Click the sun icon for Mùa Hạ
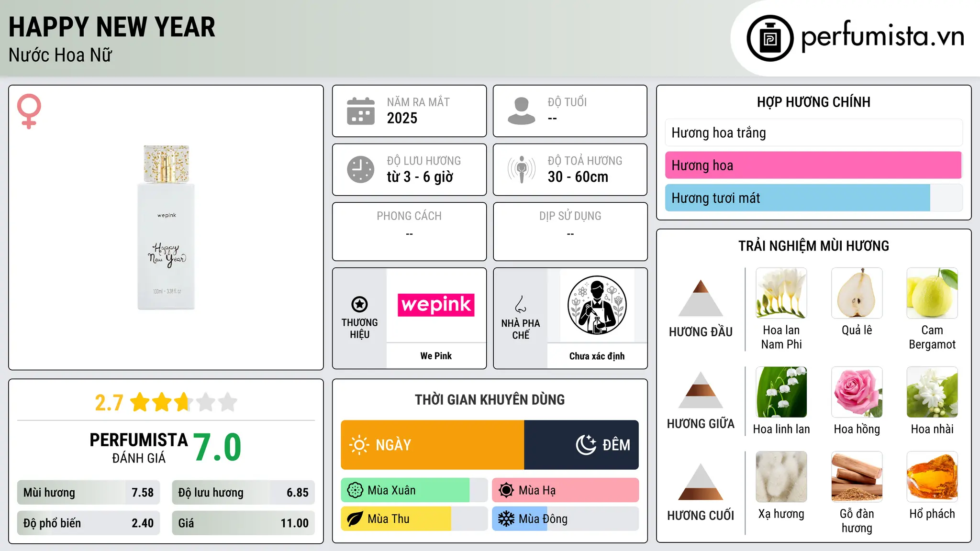This screenshot has width=980, height=551. 506,490
